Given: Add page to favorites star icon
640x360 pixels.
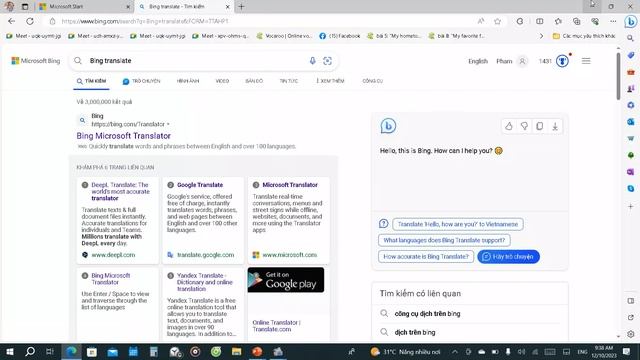Looking at the screenshot, I should tap(497, 21).
